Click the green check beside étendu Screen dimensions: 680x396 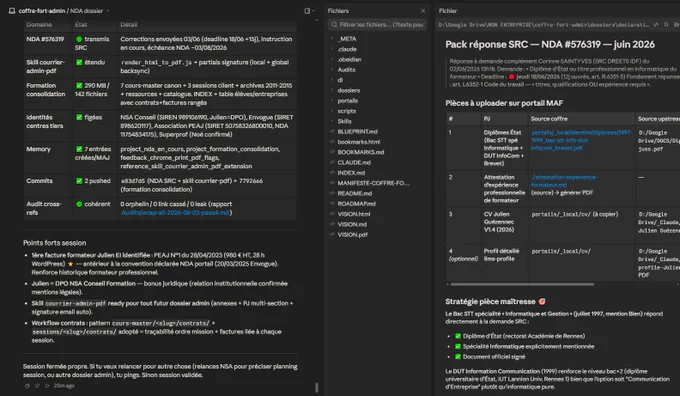point(79,62)
